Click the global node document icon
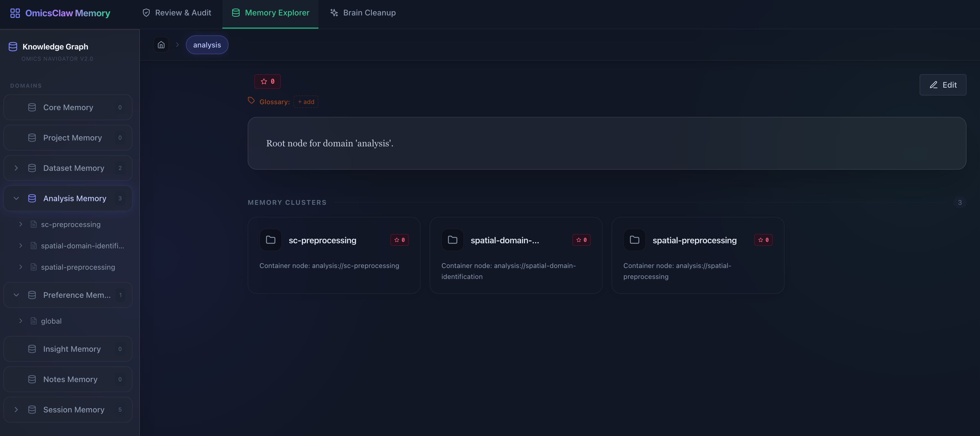Screen dimensions: 980x436 pyautogui.click(x=33, y=321)
